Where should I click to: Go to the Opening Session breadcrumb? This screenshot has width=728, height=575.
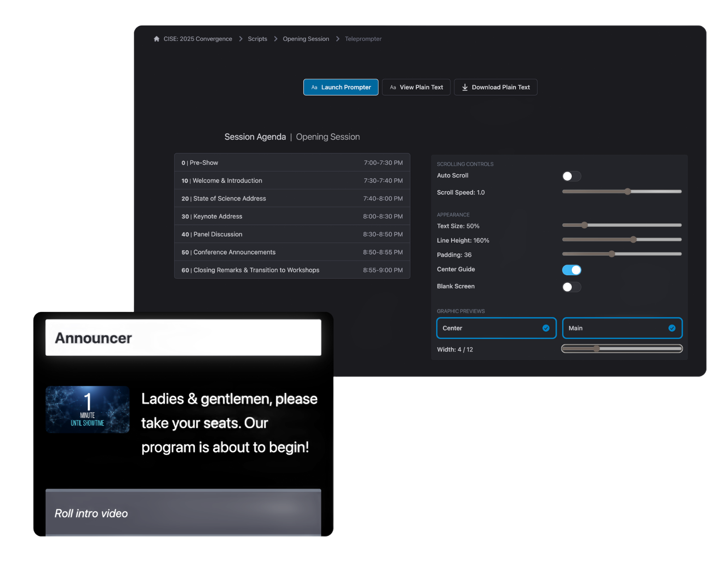[306, 39]
